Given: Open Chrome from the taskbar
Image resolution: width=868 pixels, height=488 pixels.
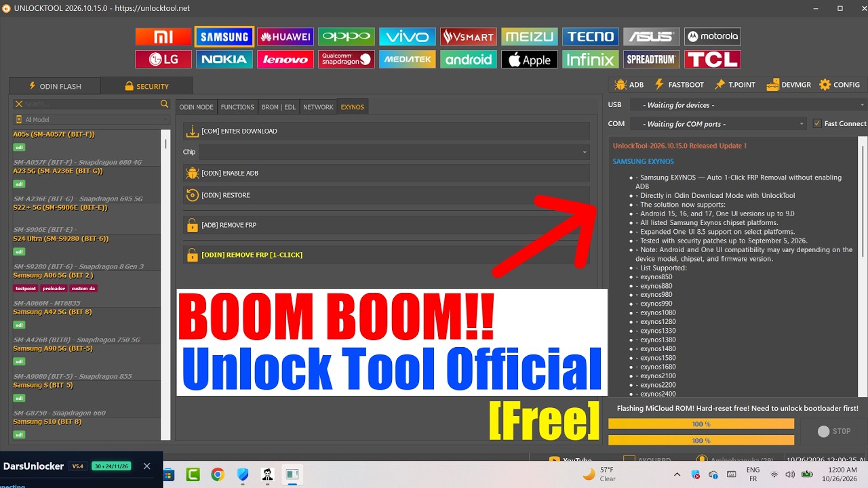Looking at the screenshot, I should [218, 474].
